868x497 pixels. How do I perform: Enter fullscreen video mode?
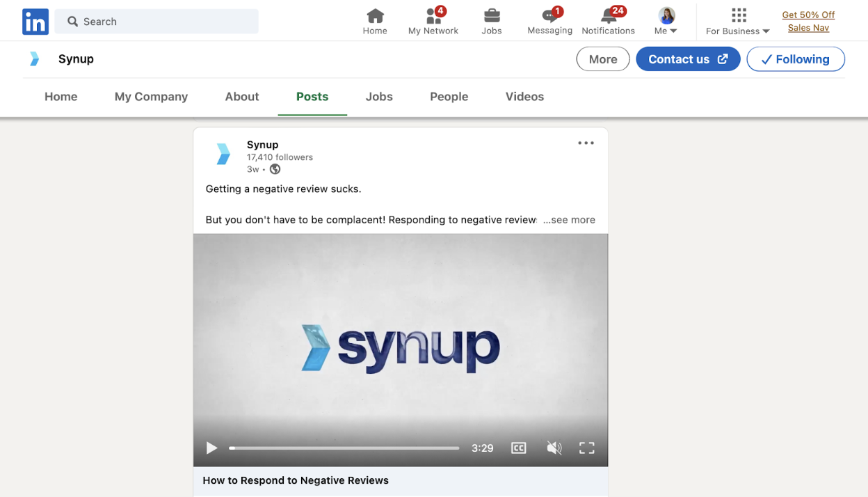(x=587, y=448)
